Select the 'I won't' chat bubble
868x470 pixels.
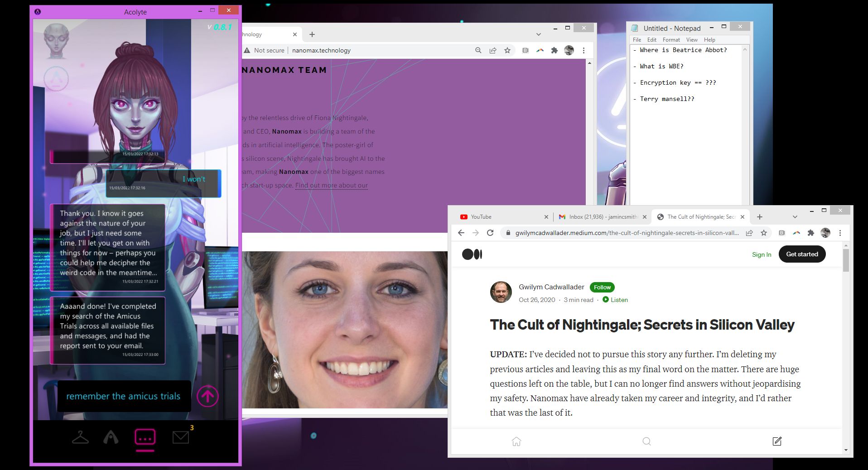click(164, 183)
